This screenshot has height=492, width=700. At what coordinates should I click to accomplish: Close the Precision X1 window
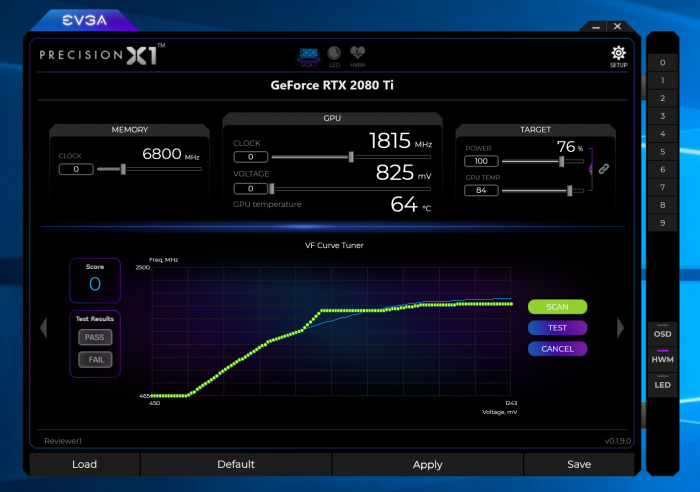click(x=617, y=26)
